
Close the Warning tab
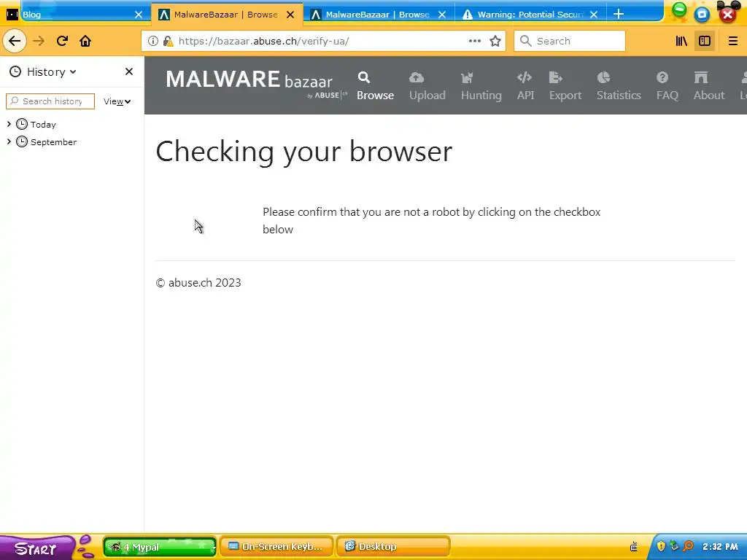594,15
